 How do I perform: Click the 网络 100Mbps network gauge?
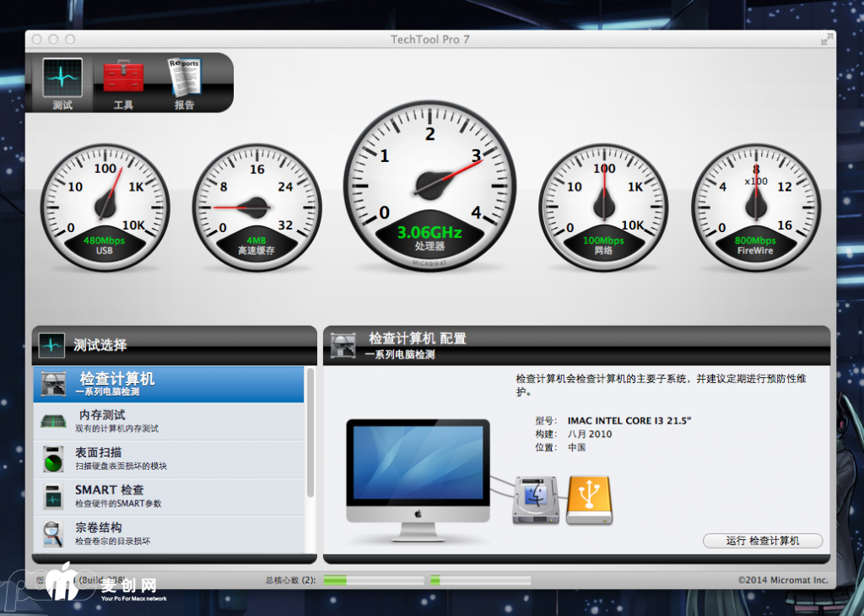[603, 208]
